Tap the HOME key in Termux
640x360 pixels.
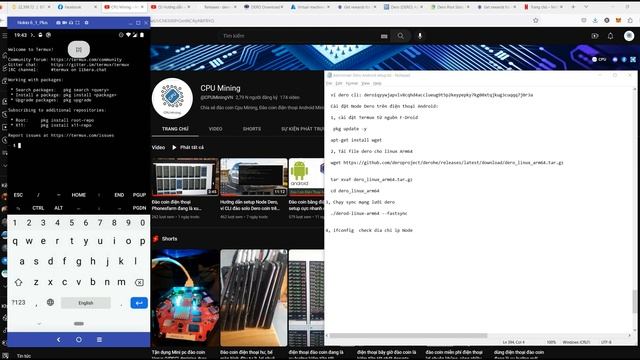pyautogui.click(x=79, y=195)
